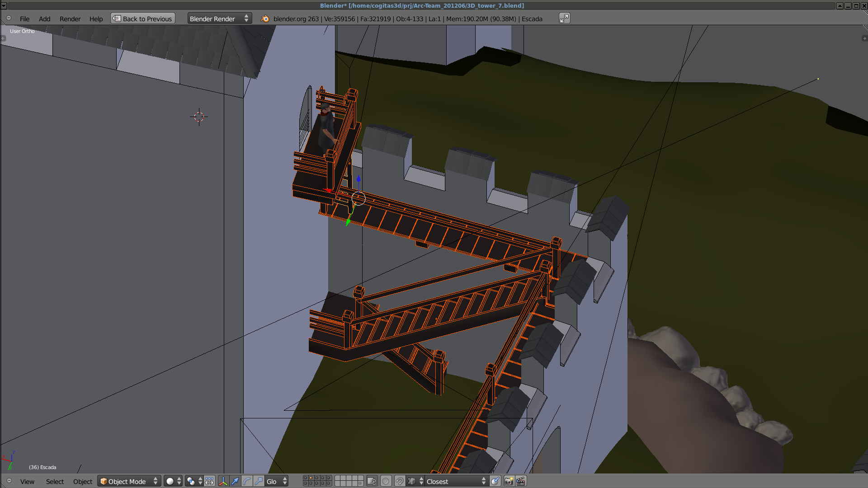
Task: Click the scale manipulator icon
Action: coord(259,481)
